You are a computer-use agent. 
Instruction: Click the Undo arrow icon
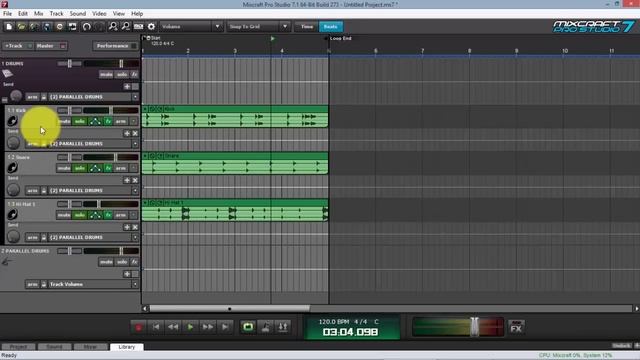(87, 27)
